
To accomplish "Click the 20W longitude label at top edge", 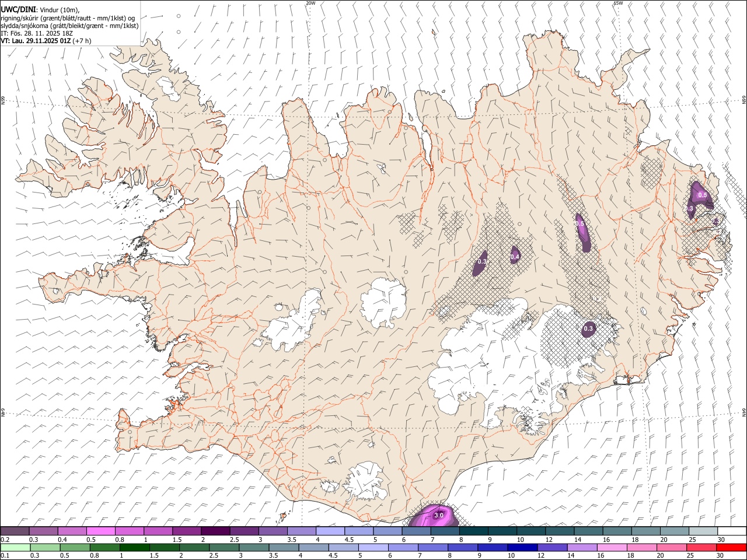I will pyautogui.click(x=310, y=3).
